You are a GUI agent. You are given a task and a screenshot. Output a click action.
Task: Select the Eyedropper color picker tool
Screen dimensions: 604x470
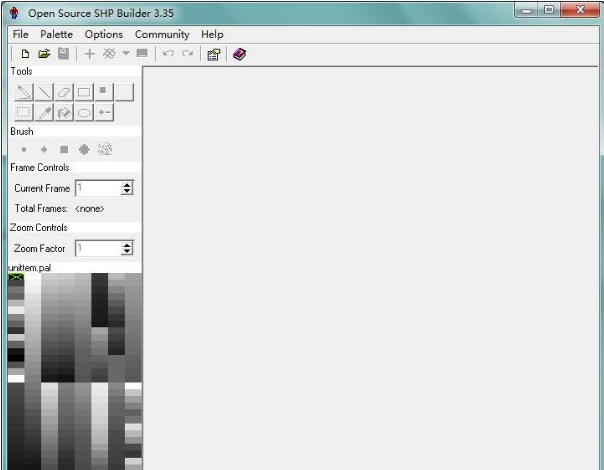pyautogui.click(x=44, y=112)
